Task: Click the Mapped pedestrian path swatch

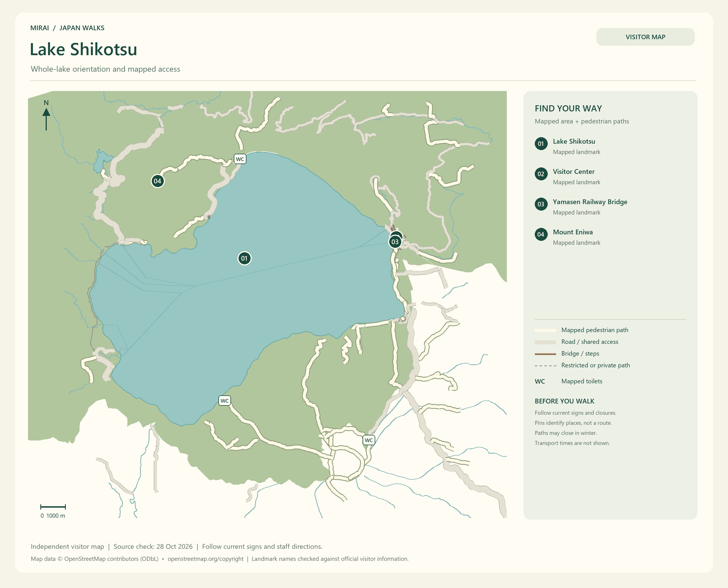Action: (x=545, y=330)
